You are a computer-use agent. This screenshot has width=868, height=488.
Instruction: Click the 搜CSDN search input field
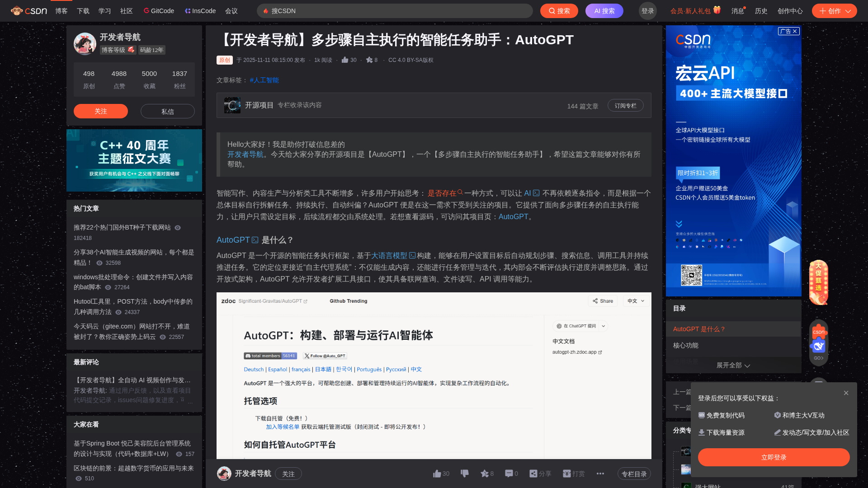(398, 11)
